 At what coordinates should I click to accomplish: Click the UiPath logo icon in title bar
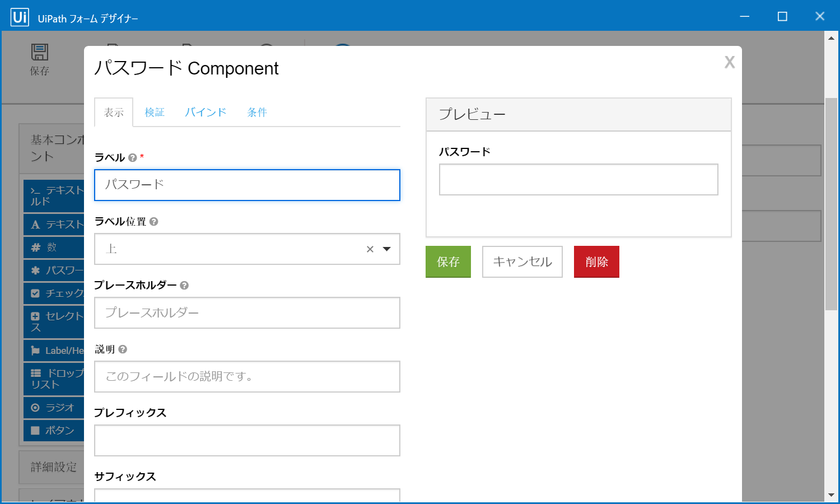tap(20, 17)
